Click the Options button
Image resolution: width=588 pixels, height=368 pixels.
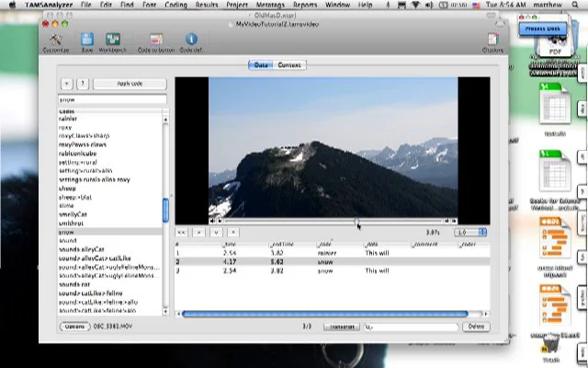[75, 327]
